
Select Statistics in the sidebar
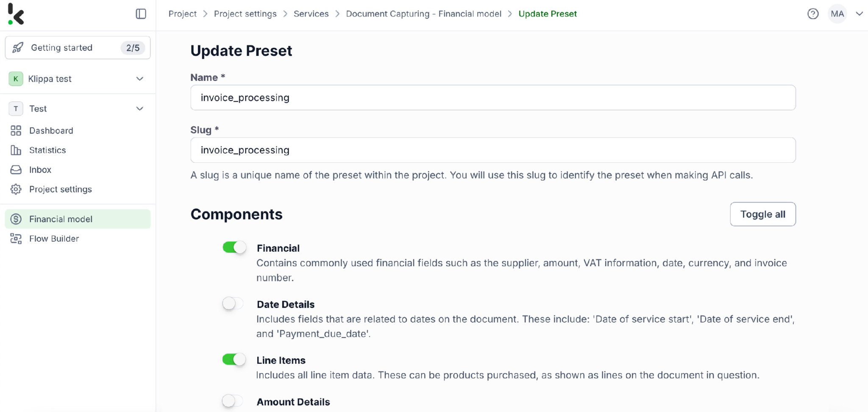(47, 150)
